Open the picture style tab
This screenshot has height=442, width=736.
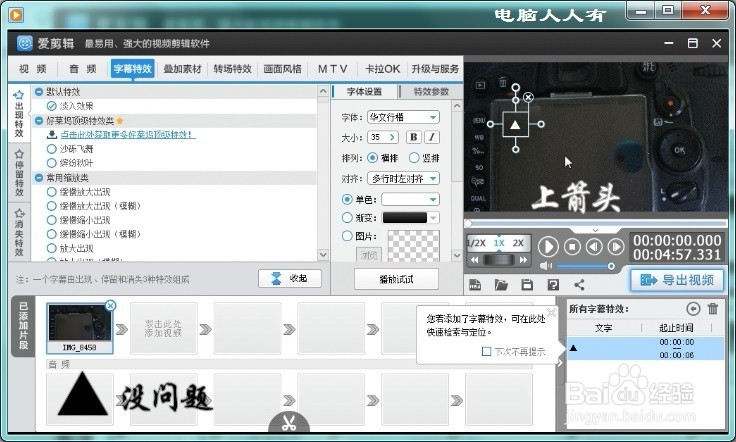[282, 69]
